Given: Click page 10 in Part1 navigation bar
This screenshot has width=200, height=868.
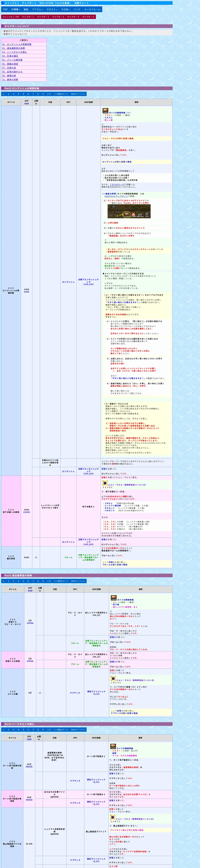Looking at the screenshot, I should point(49,94).
